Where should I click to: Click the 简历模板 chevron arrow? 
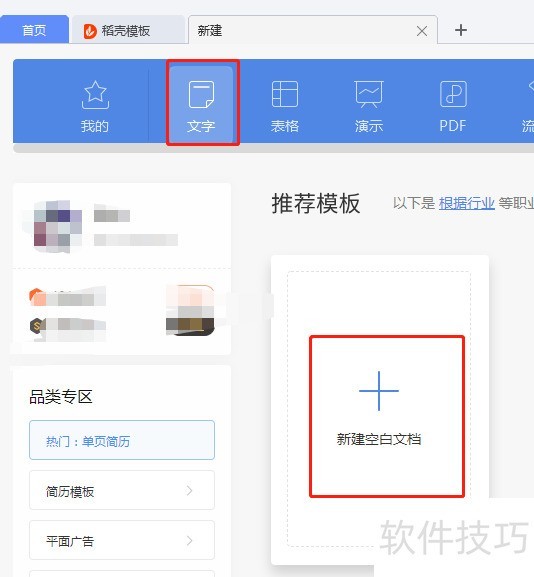pyautogui.click(x=189, y=491)
